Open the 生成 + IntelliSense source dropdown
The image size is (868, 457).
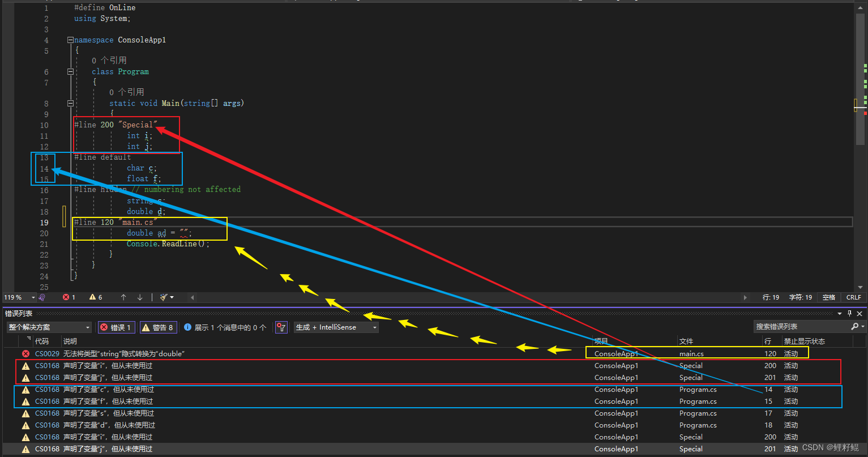point(336,327)
